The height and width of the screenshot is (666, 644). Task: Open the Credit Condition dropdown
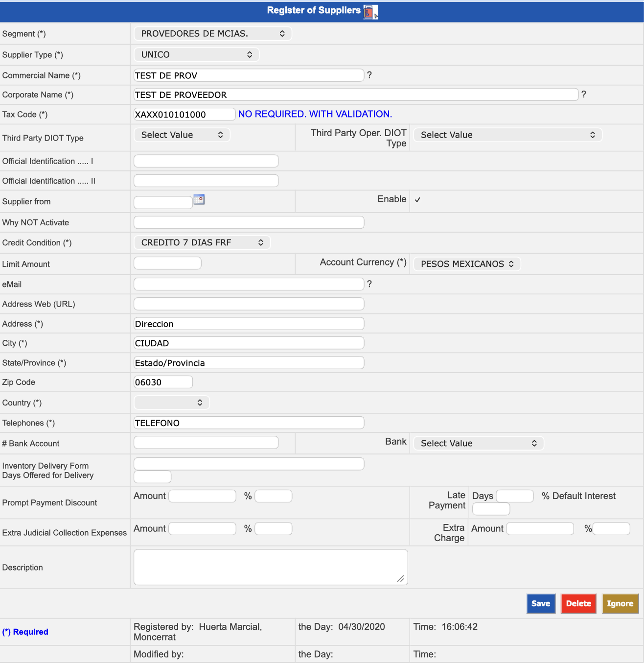click(202, 243)
